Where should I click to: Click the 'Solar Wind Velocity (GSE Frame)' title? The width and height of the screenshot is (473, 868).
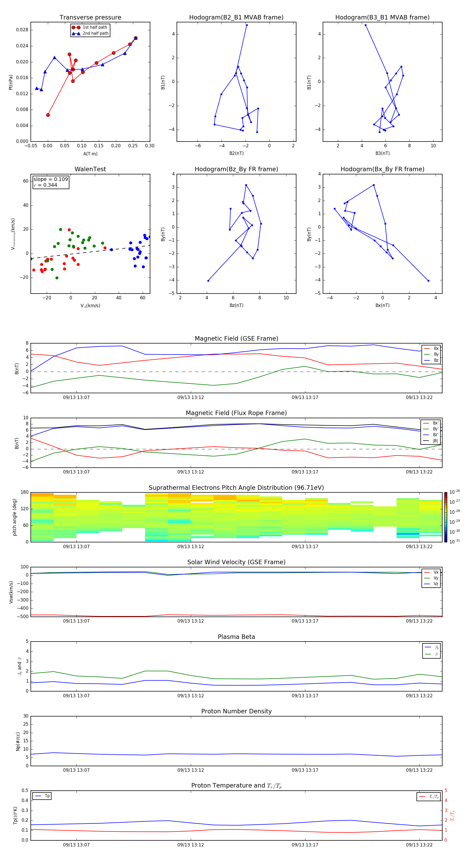[236, 562]
